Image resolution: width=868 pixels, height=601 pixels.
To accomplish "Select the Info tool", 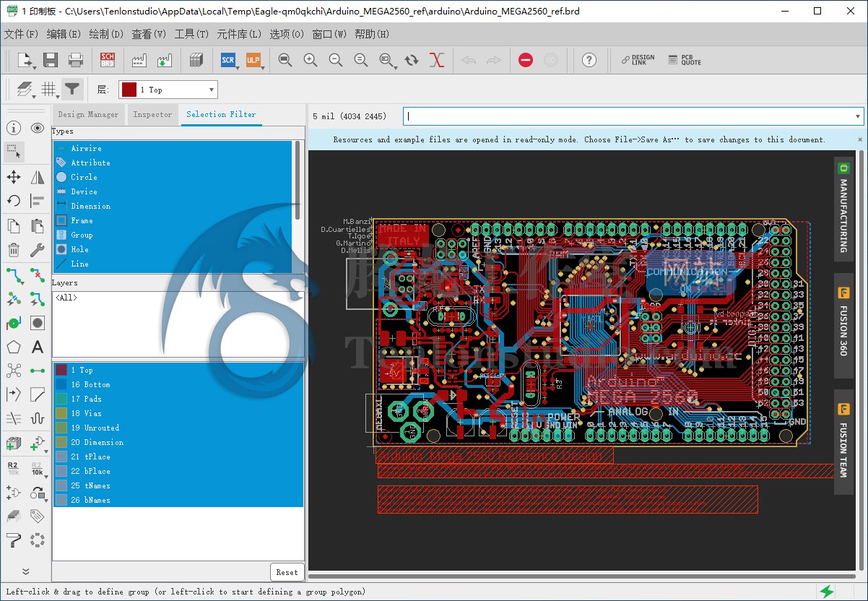I will click(14, 128).
